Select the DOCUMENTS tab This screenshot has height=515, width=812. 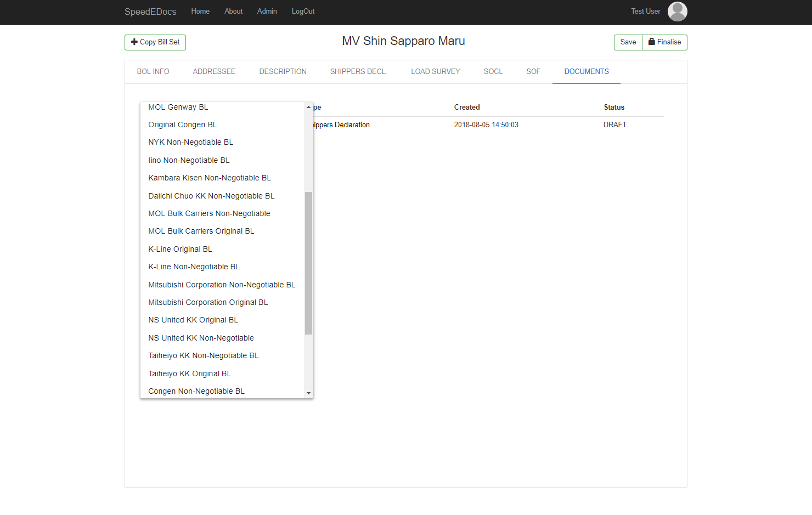[x=587, y=72]
